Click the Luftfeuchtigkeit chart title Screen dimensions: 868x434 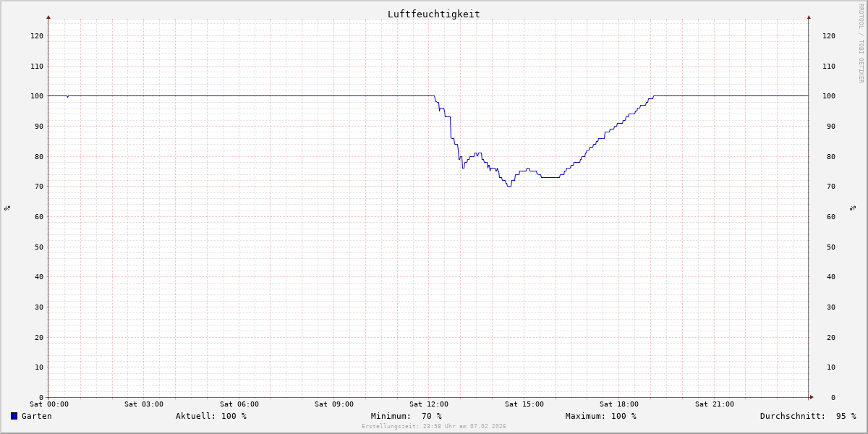coord(433,14)
